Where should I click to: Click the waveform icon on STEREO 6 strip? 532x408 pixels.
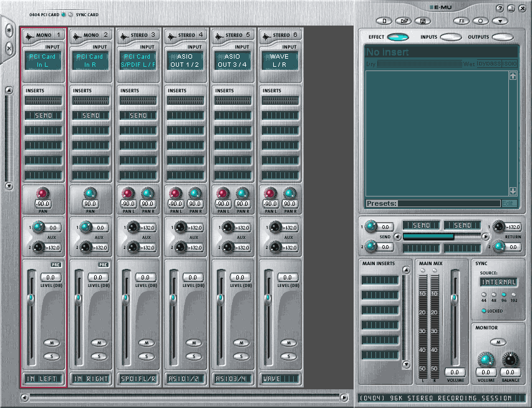(267, 36)
